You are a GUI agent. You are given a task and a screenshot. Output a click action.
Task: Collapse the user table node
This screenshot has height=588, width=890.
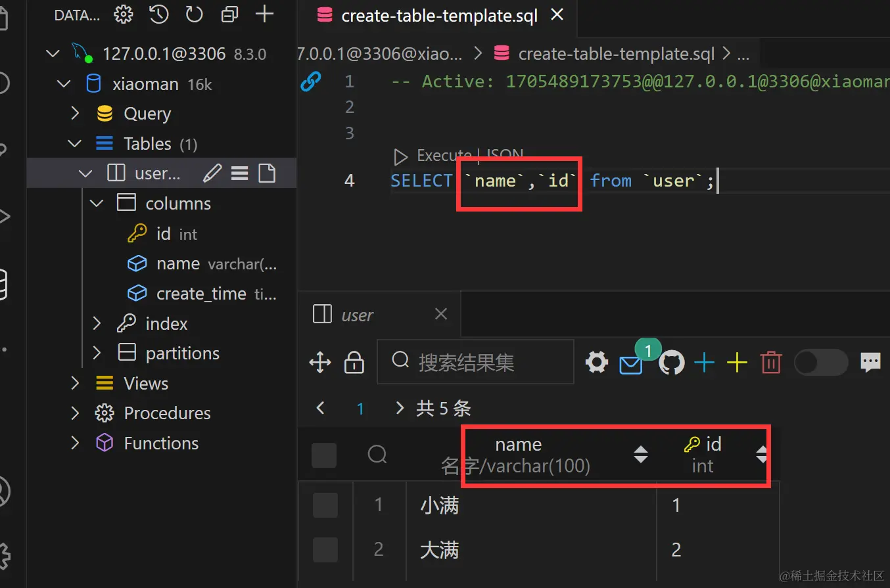click(x=86, y=173)
